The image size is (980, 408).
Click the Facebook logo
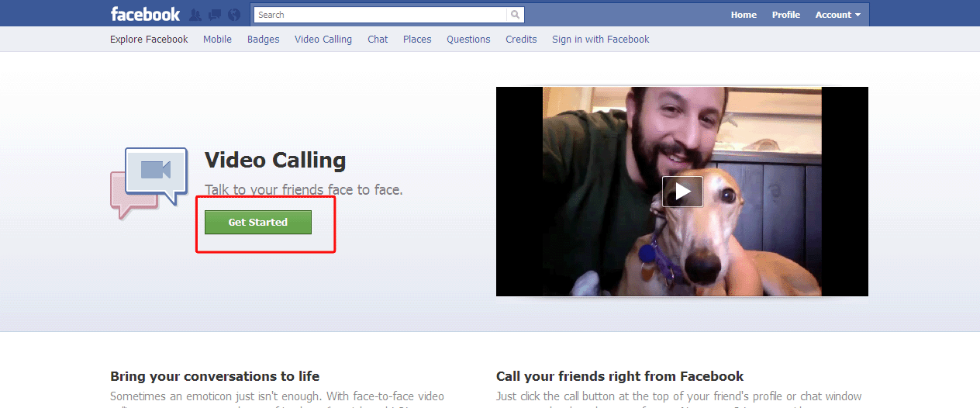pyautogui.click(x=145, y=14)
